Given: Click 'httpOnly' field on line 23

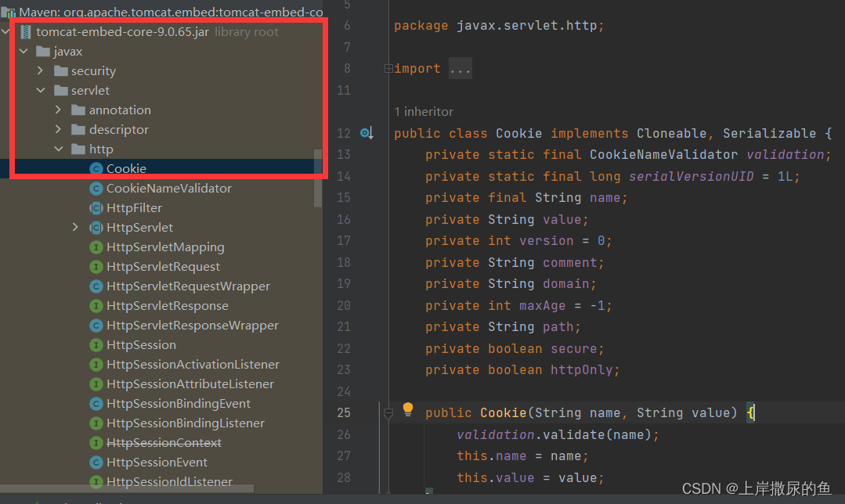Looking at the screenshot, I should (x=582, y=370).
